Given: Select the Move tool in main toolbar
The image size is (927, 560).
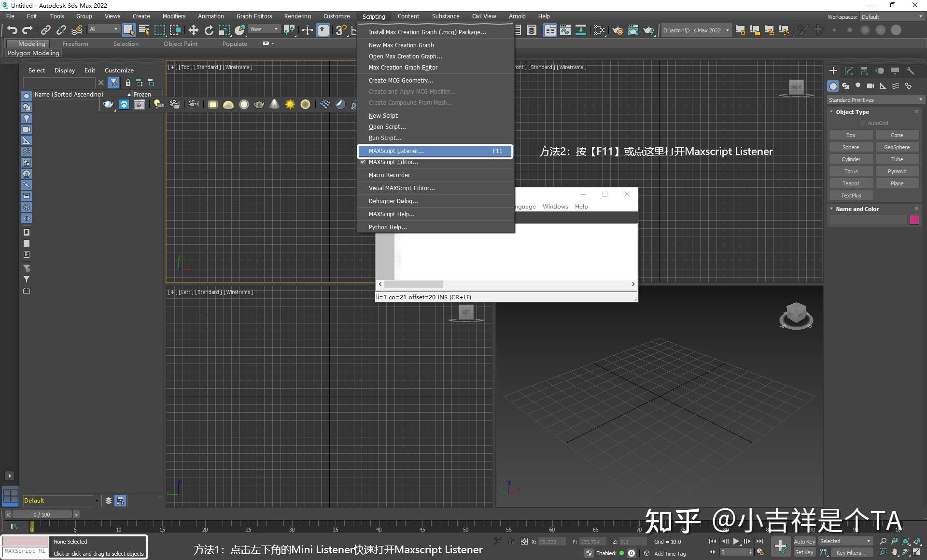Looking at the screenshot, I should pyautogui.click(x=193, y=30).
